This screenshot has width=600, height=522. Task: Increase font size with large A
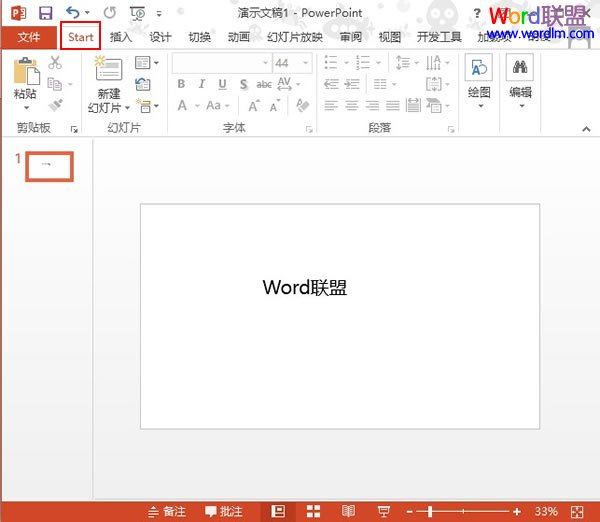254,106
